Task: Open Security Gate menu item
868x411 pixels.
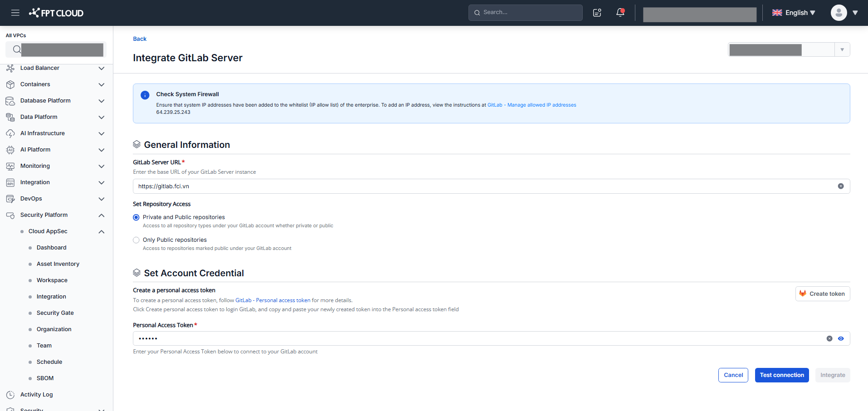Action: click(x=55, y=313)
